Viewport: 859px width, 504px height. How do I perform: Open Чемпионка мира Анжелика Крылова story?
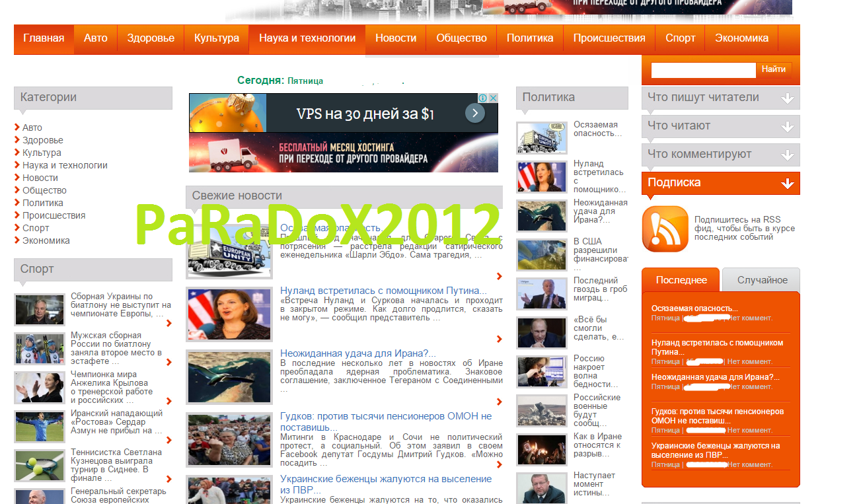click(x=112, y=387)
